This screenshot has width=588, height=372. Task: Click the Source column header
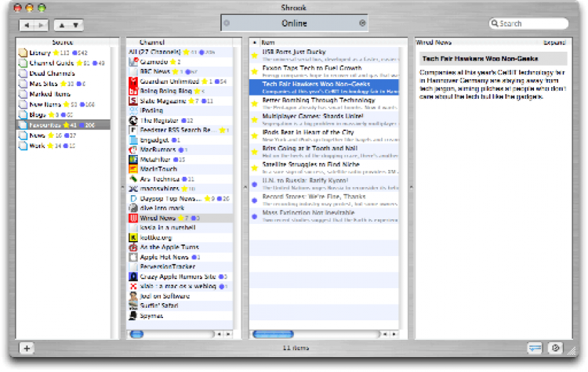point(63,42)
